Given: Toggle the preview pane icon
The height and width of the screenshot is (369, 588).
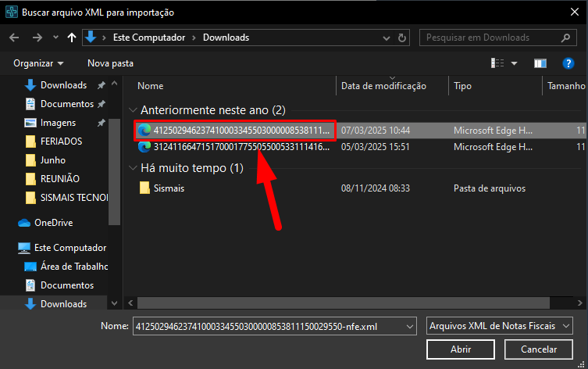Looking at the screenshot, I should point(540,63).
